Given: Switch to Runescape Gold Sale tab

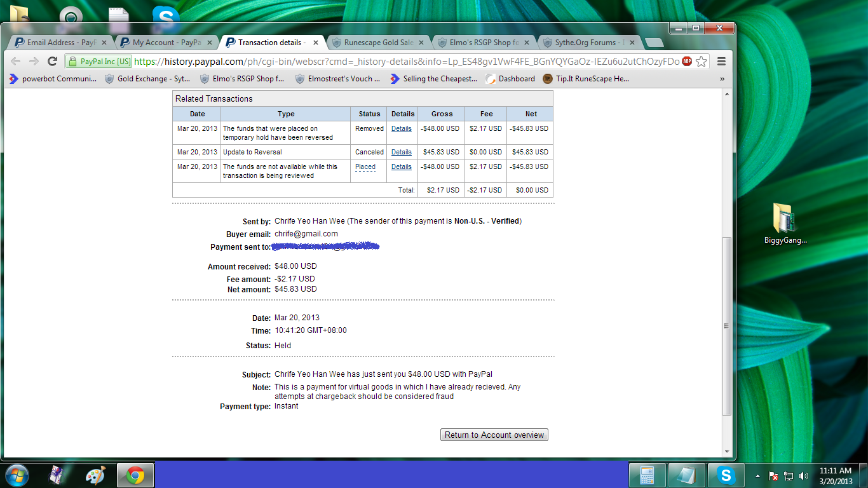Looking at the screenshot, I should (x=378, y=43).
